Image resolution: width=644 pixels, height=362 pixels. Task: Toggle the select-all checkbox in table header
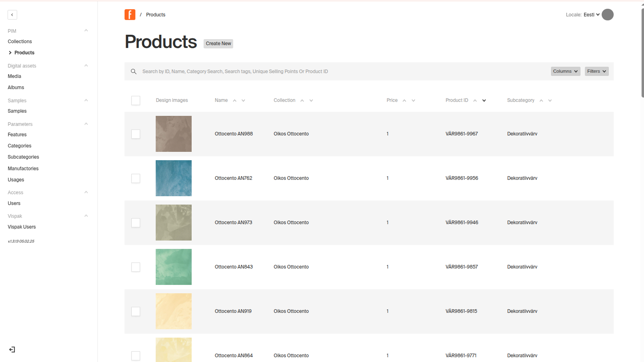coord(136,100)
